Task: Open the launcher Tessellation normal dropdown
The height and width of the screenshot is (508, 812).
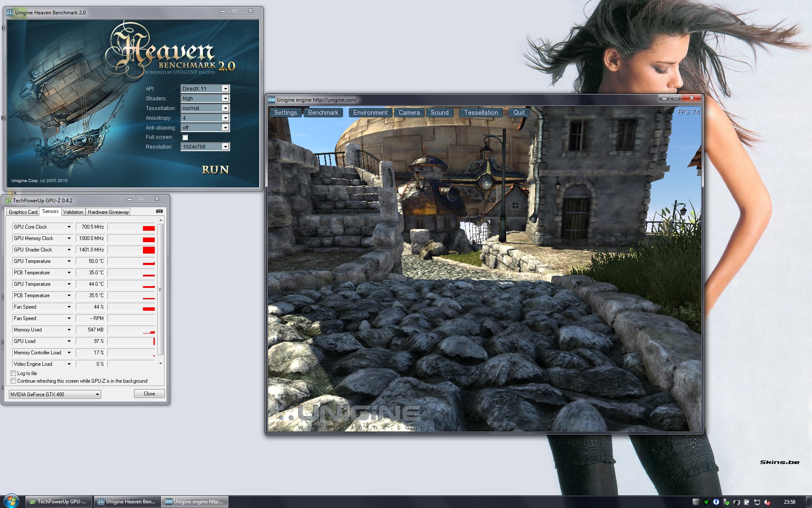Action: tap(205, 108)
